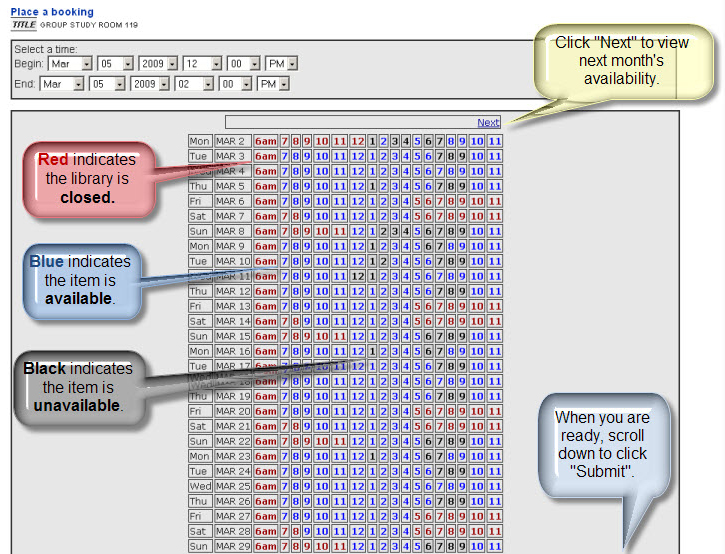The width and height of the screenshot is (725, 554).
Task: Pick the 10 AM slot on Tue MAR 3
Action: click(322, 156)
